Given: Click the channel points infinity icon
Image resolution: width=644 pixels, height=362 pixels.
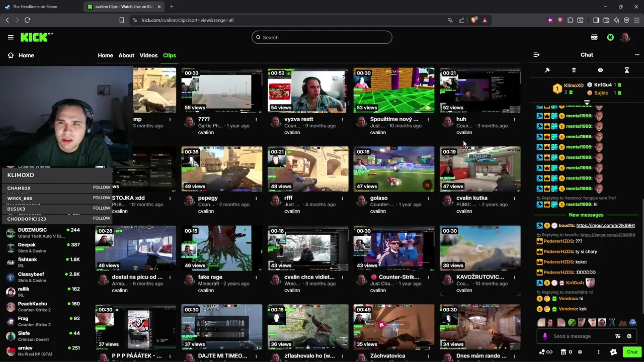Looking at the screenshot, I should [545, 352].
